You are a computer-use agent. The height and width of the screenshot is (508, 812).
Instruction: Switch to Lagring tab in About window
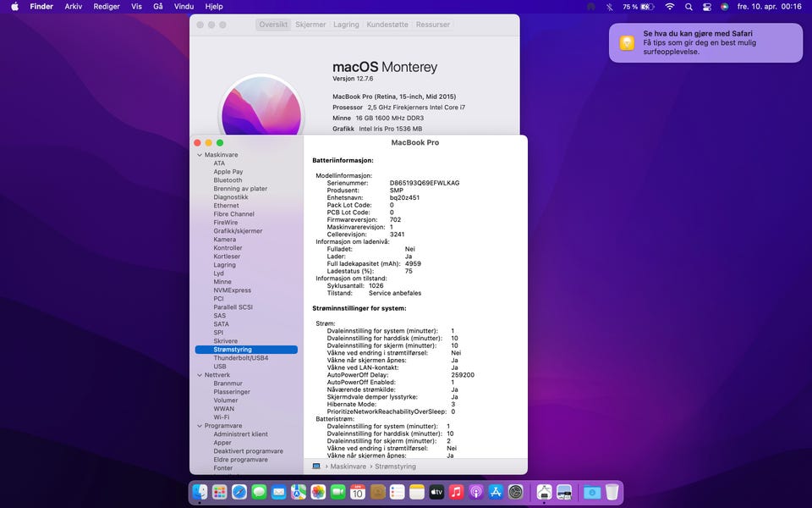click(346, 25)
